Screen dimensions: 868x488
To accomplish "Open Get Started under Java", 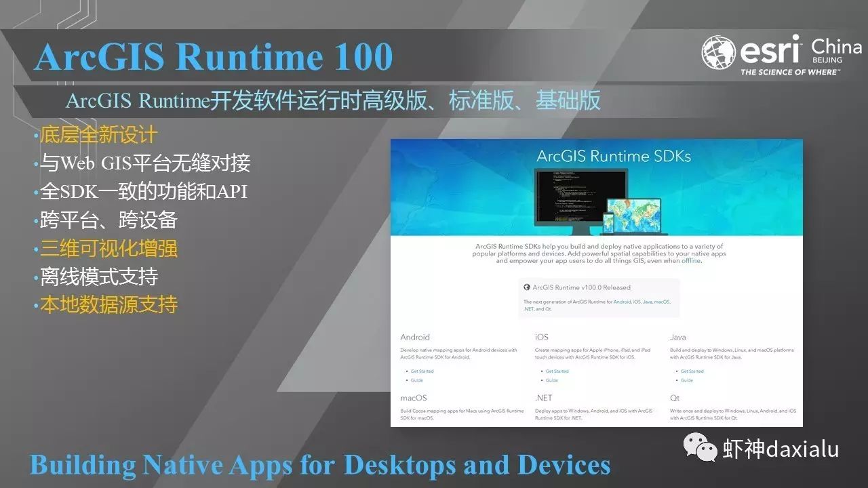I will 692,371.
